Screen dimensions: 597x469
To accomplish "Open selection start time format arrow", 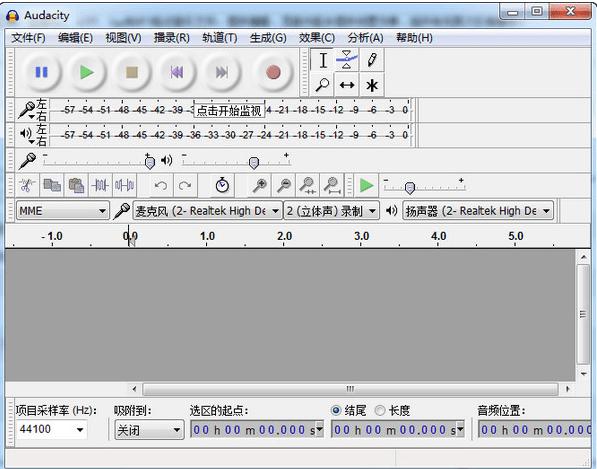I will point(320,429).
